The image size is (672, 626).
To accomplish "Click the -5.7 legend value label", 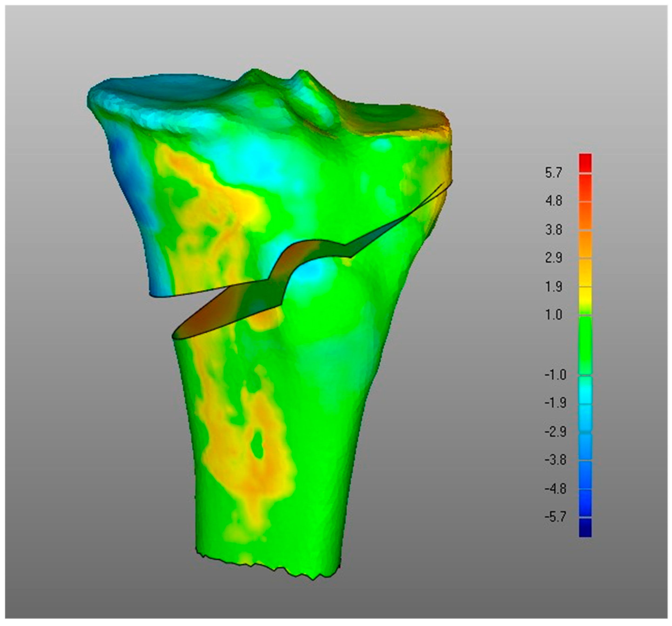I will [555, 517].
